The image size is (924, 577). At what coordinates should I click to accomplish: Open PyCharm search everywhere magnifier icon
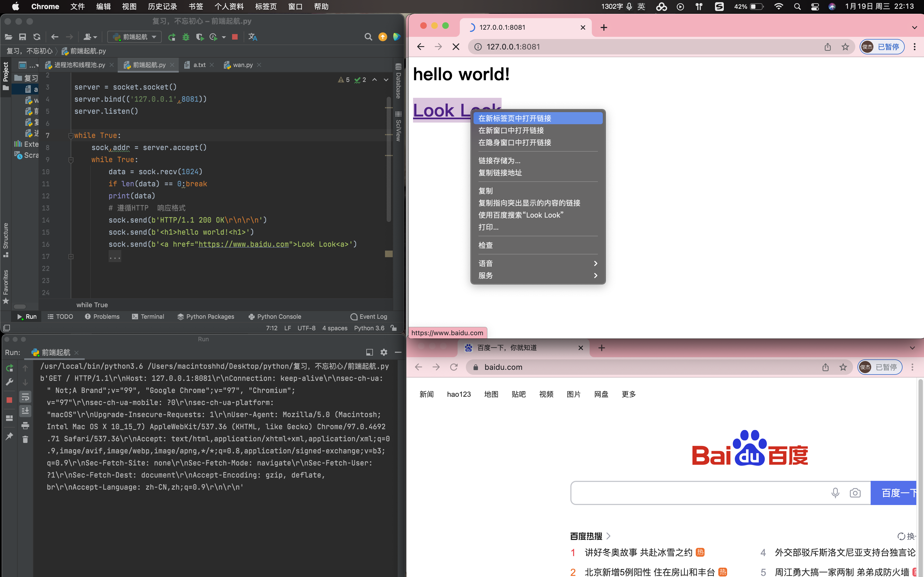(368, 37)
